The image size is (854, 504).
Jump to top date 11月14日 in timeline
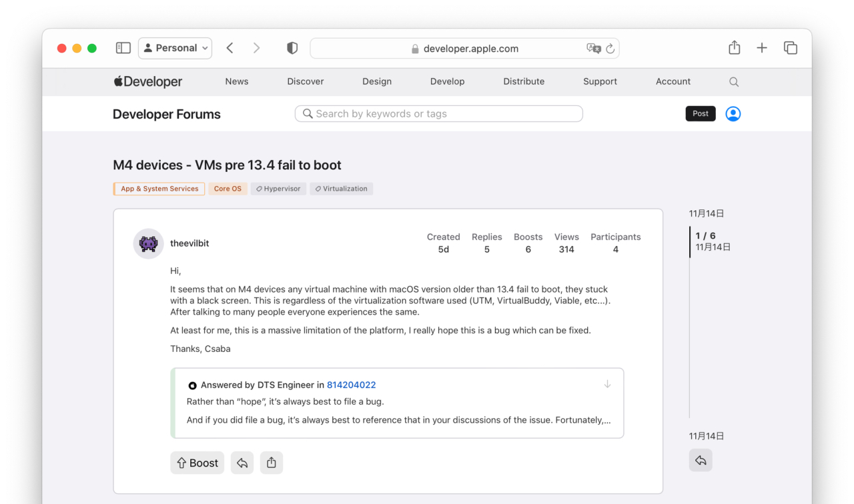click(707, 213)
